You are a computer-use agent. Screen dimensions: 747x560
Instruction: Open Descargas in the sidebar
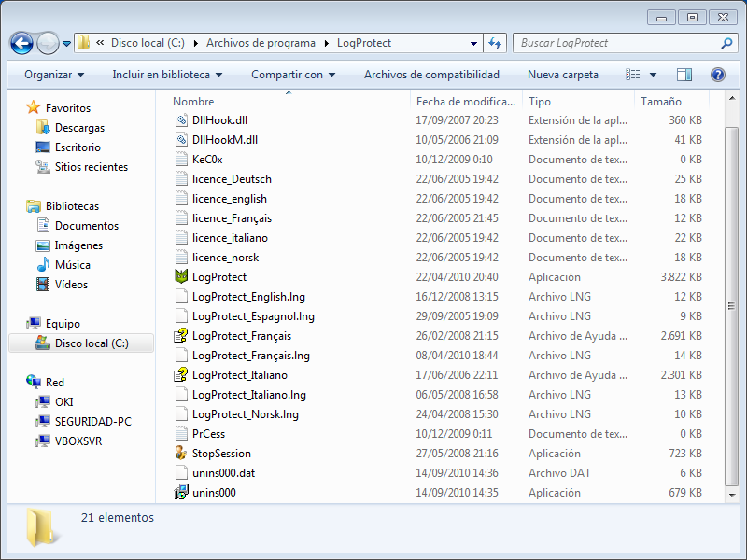(x=70, y=128)
